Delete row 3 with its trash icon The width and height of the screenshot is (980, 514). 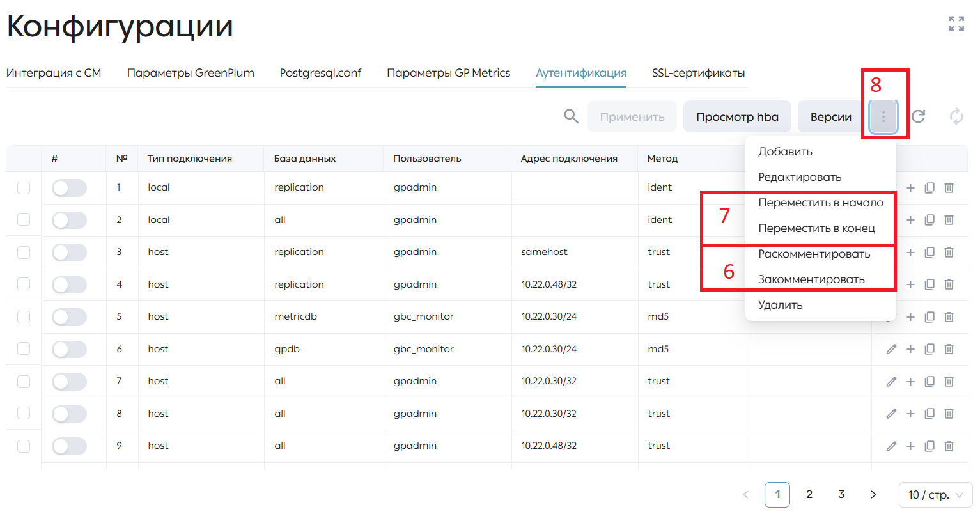[x=949, y=253]
